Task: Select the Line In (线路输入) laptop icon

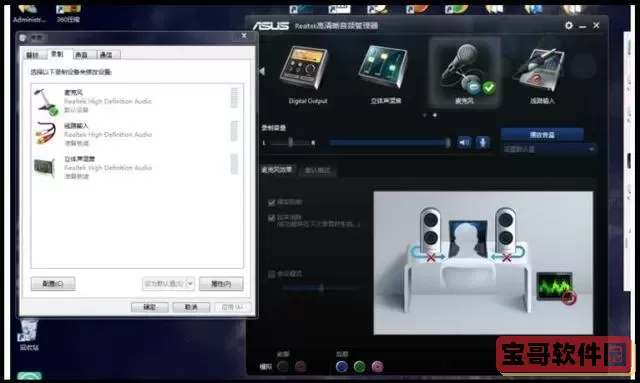Action: (x=540, y=70)
